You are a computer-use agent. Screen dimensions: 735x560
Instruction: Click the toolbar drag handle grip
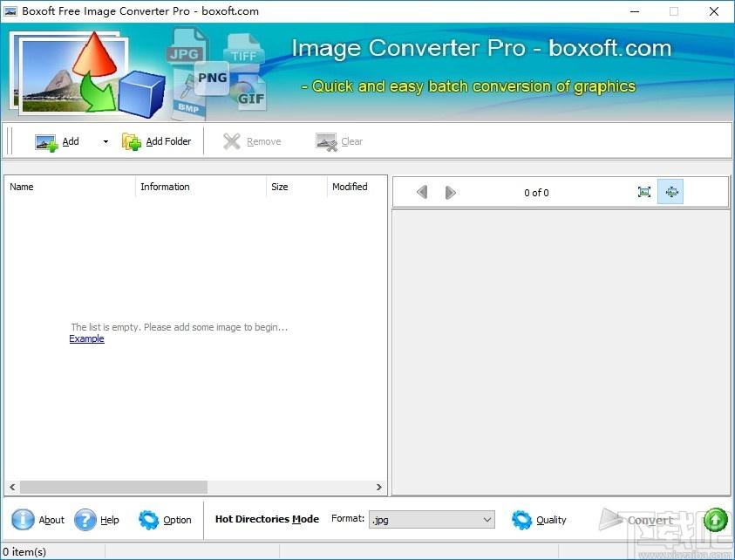[10, 140]
